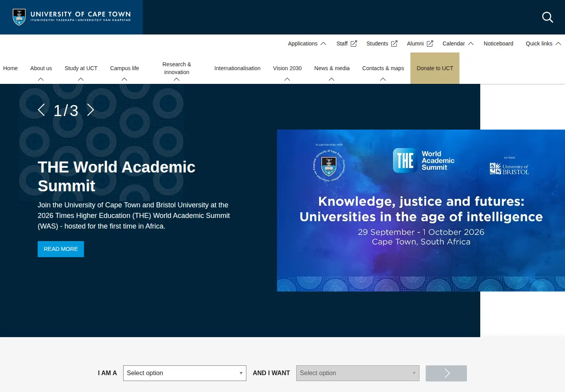Click the 'THE World Academic Summit' headline
The image size is (565, 392).
click(117, 176)
